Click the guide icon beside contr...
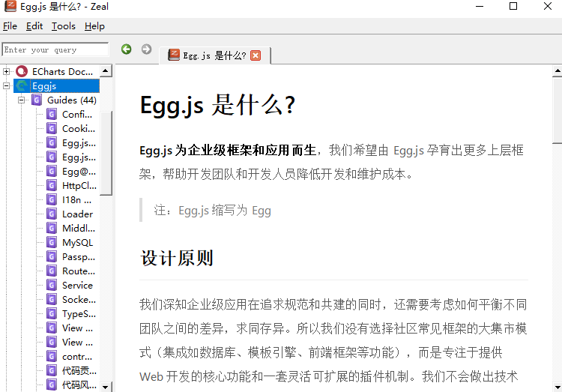 point(52,357)
